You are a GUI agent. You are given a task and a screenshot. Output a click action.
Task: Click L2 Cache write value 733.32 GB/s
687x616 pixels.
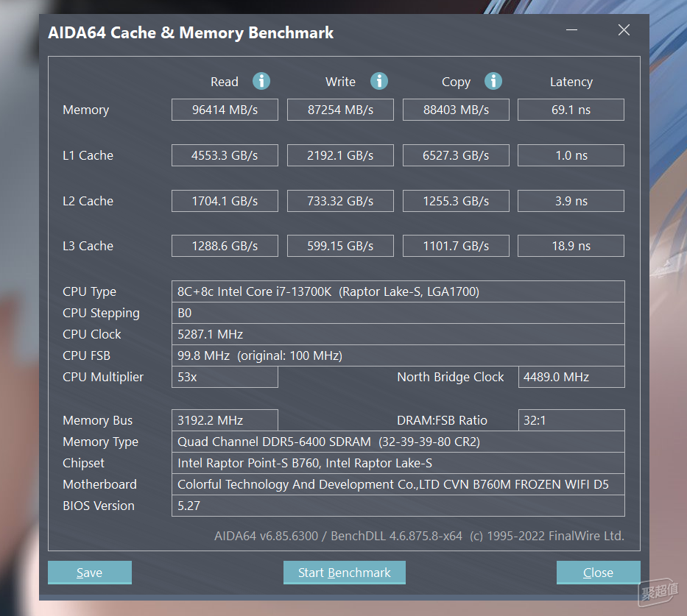point(340,200)
